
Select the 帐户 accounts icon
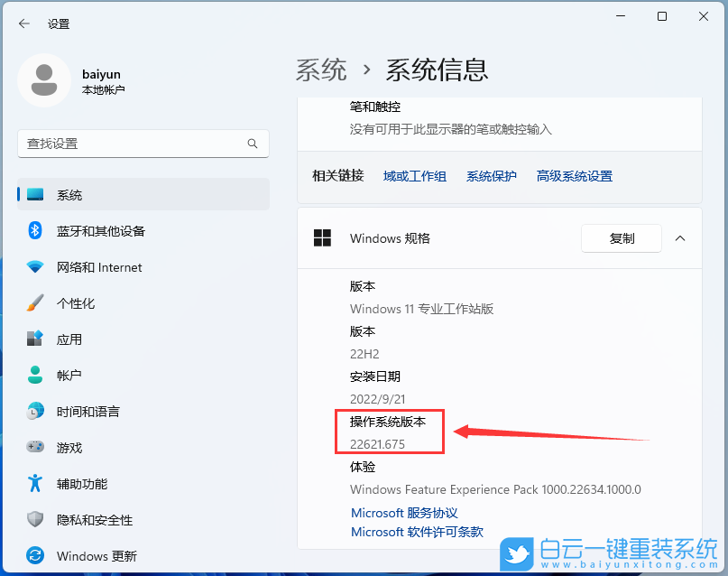pos(36,376)
